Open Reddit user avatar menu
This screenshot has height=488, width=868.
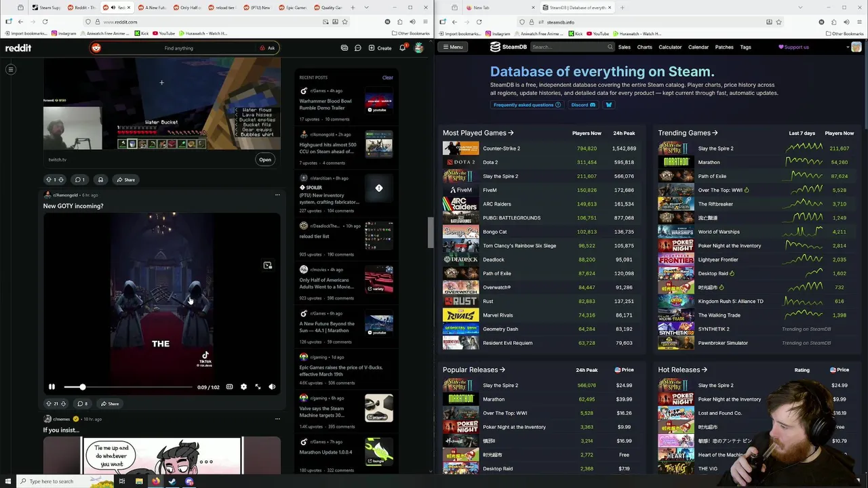pyautogui.click(x=419, y=48)
